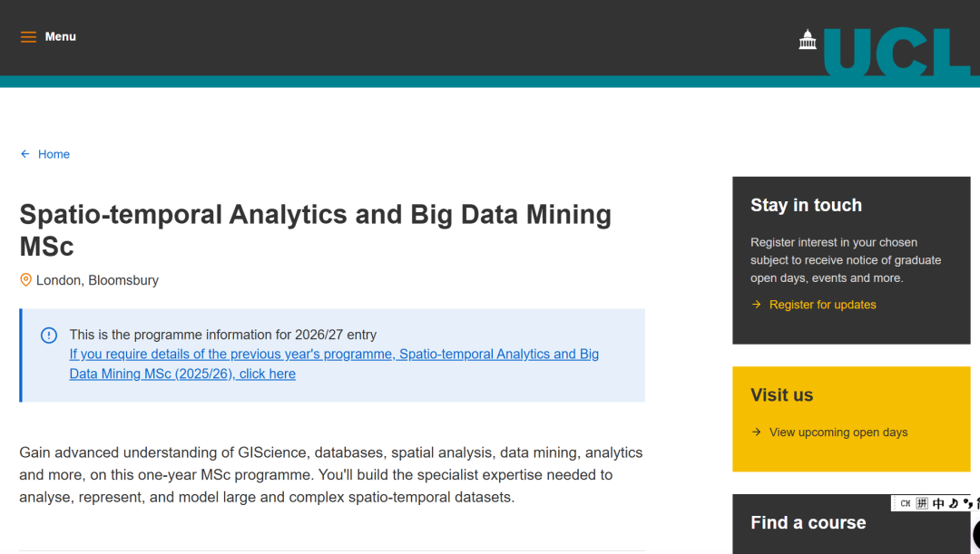This screenshot has width=980, height=554.
Task: Click arrow icon beside Register for updates
Action: tap(757, 305)
